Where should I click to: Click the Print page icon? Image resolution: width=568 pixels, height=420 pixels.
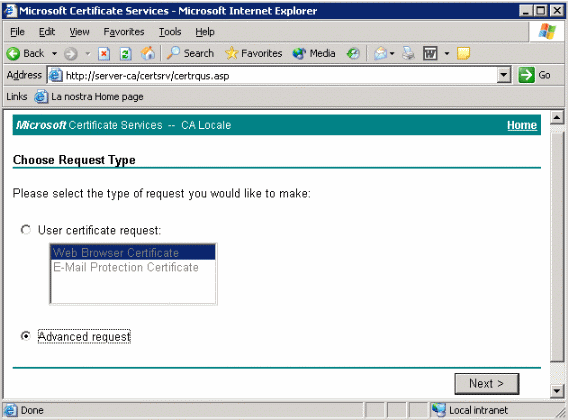click(x=409, y=53)
